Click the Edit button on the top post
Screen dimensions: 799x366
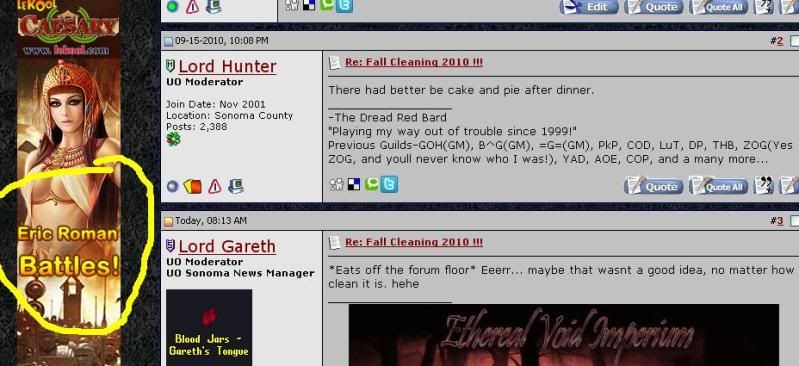[589, 7]
